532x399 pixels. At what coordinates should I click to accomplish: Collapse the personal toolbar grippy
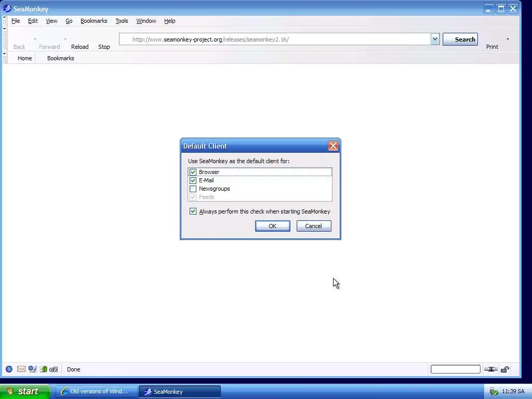point(4,58)
